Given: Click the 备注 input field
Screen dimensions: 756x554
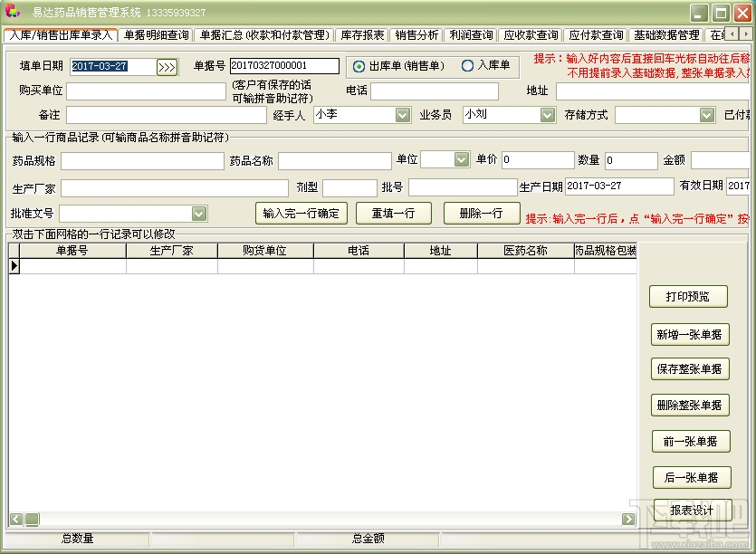Looking at the screenshot, I should coord(167,115).
